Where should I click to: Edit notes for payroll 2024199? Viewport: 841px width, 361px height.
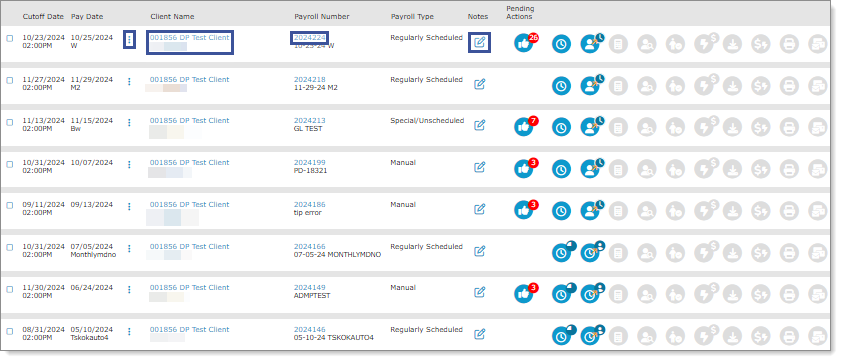click(x=479, y=167)
